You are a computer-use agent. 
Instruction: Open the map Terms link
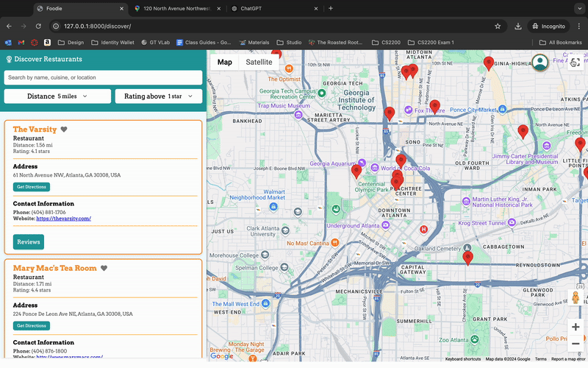[x=540, y=359]
